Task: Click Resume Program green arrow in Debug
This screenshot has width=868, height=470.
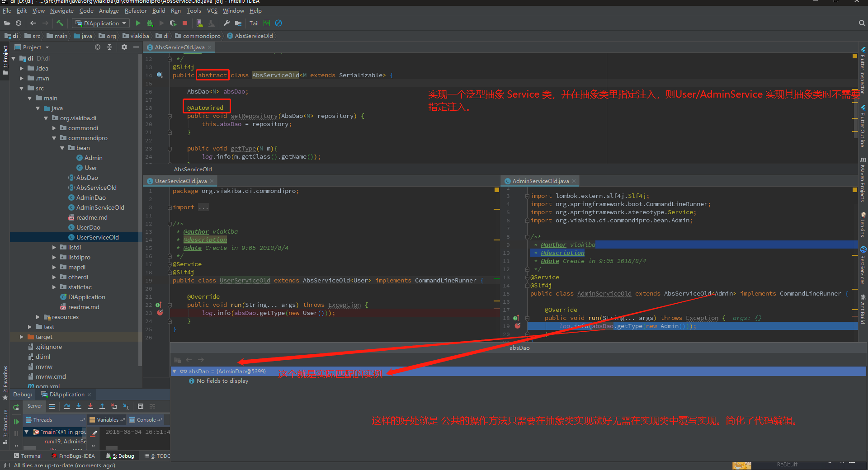Action: [16, 422]
